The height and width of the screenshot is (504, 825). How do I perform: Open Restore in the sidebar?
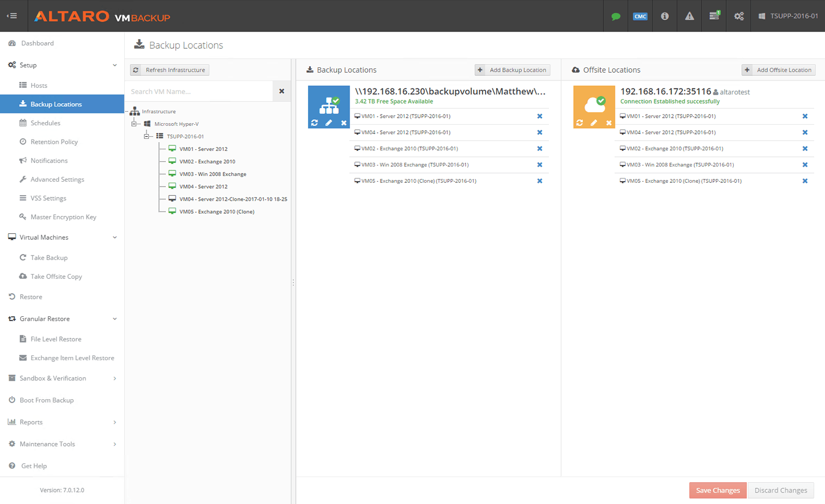30,297
